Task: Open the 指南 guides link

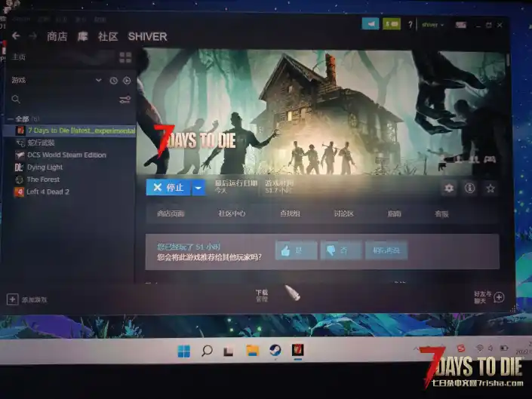Action: tap(394, 213)
